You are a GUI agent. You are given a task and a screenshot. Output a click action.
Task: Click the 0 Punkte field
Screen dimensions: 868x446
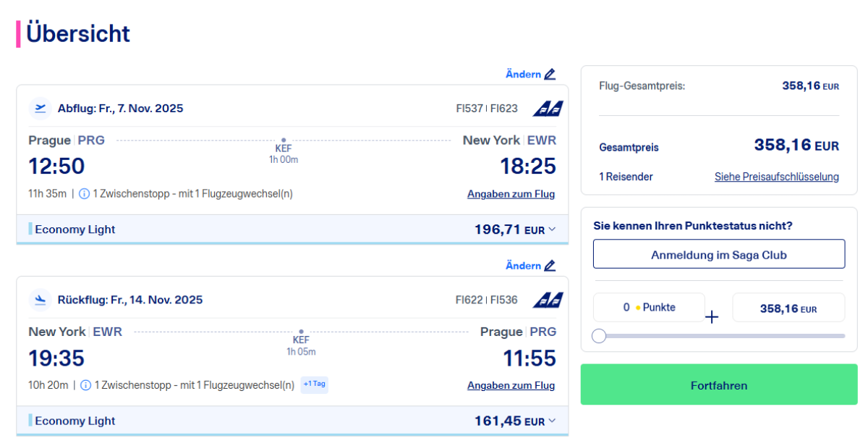tap(649, 308)
